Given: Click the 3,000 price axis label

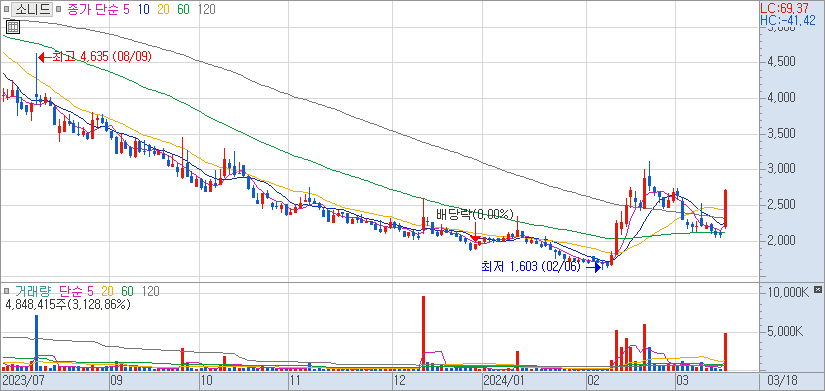Looking at the screenshot, I should point(781,169).
